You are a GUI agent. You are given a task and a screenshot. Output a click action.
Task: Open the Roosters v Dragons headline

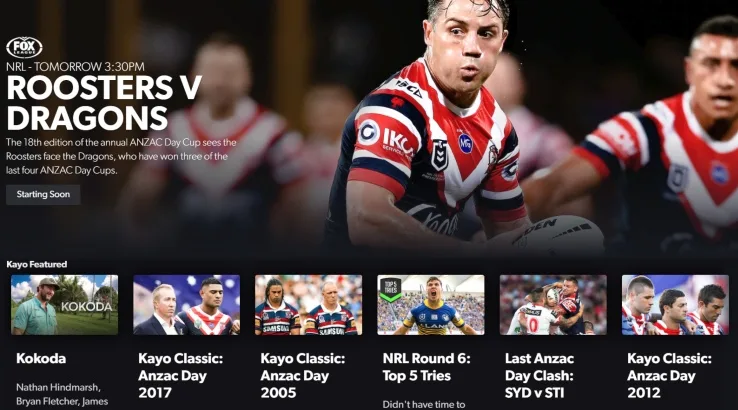click(x=104, y=103)
